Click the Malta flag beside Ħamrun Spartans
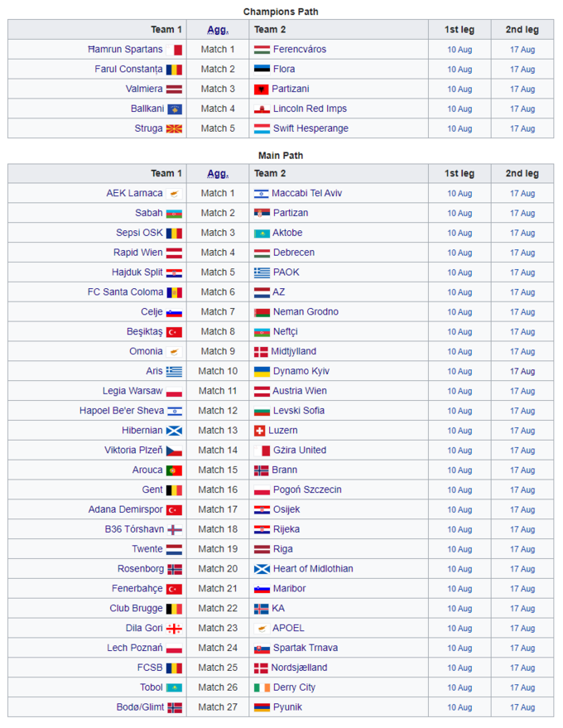Image resolution: width=563 pixels, height=728 pixels. [174, 50]
